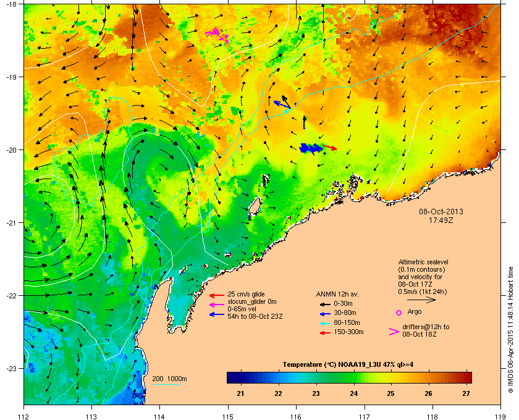Click the longitude axis label 115
Image resolution: width=519 pixels, height=420 pixels.
coord(228,416)
